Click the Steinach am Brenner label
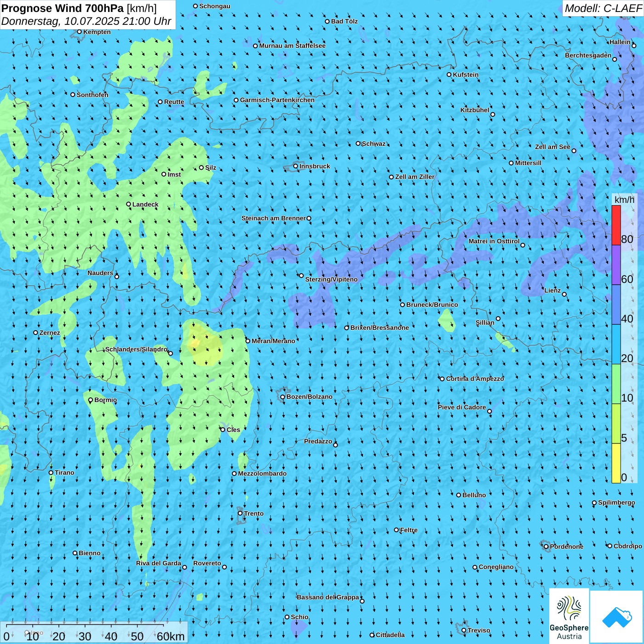This screenshot has width=644, height=644. (x=274, y=218)
